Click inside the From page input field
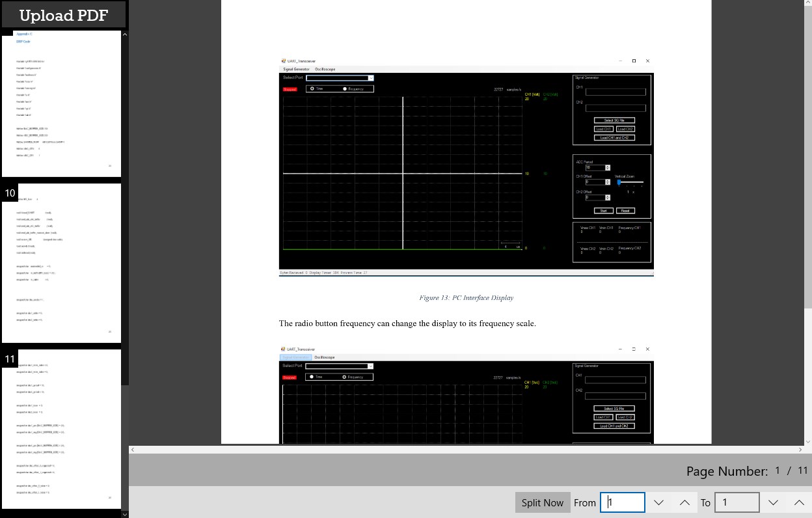The height and width of the screenshot is (518, 812). pos(622,502)
